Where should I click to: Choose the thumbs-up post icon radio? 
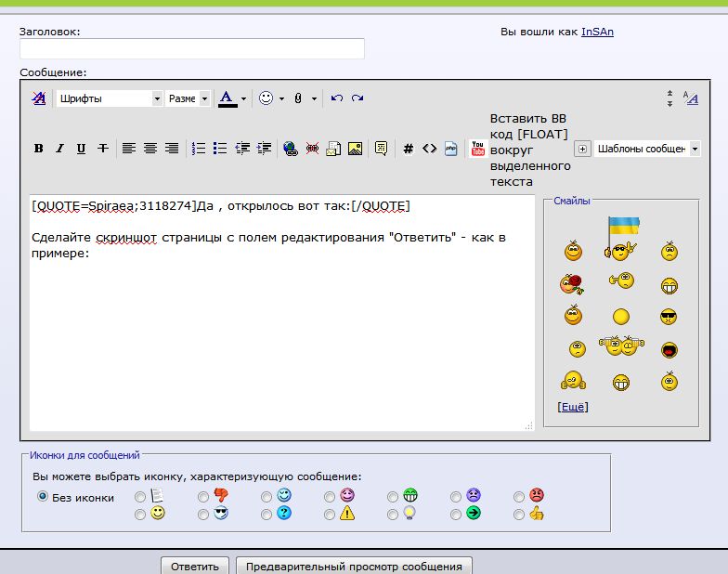[x=518, y=515]
